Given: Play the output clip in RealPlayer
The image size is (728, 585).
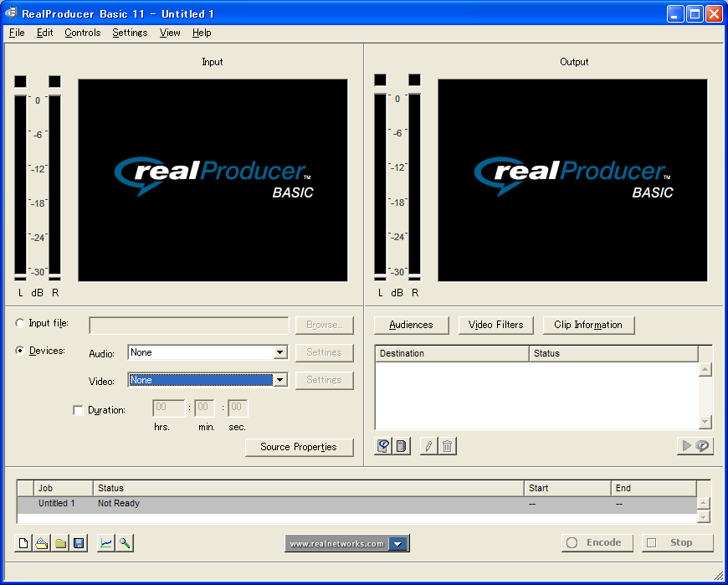Looking at the screenshot, I should click(695, 446).
